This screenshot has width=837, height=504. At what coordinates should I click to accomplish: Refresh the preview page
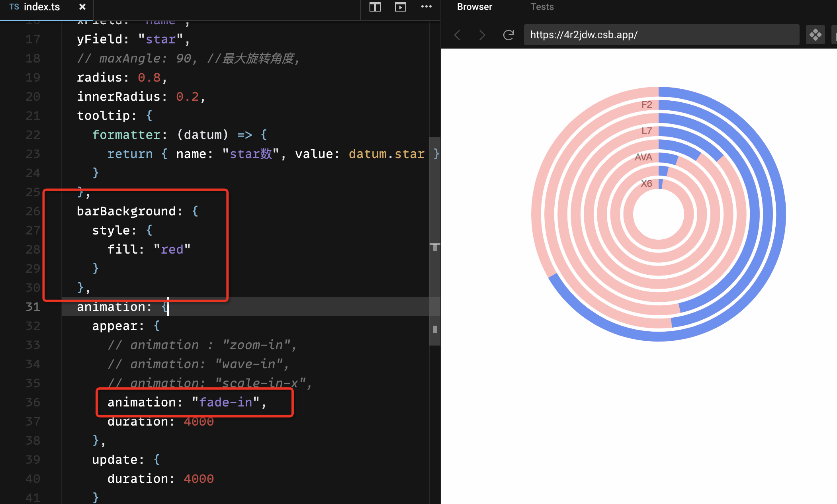point(508,35)
